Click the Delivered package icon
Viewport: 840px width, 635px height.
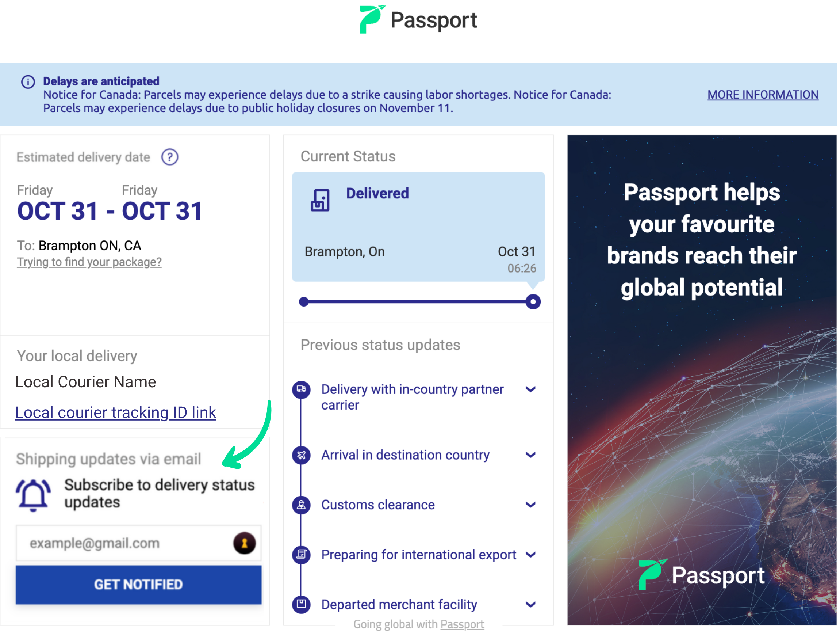(320, 200)
